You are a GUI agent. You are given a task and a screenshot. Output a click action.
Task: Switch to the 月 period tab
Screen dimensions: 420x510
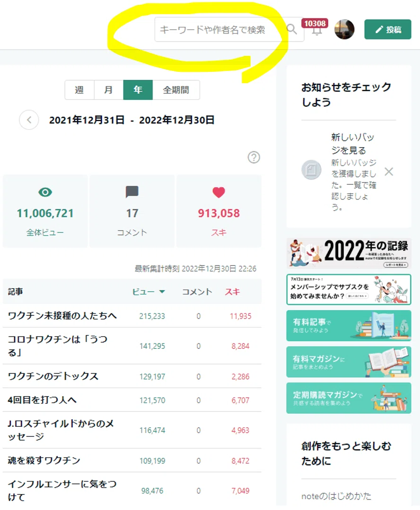109,90
